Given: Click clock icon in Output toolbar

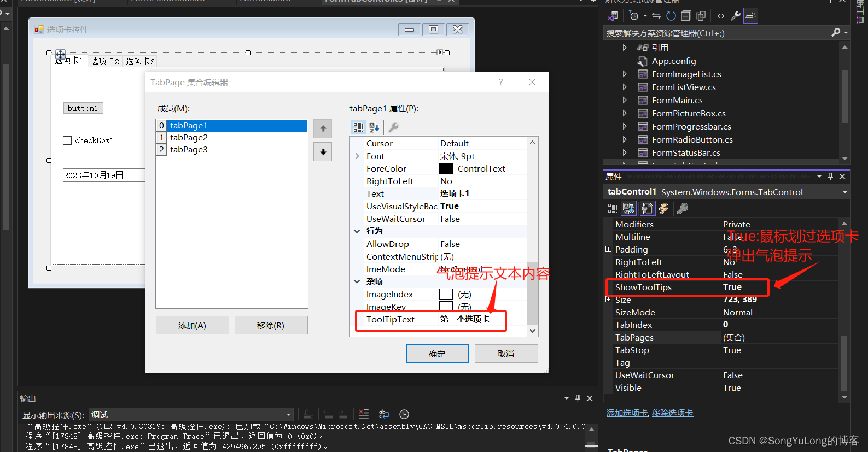Looking at the screenshot, I should point(404,414).
